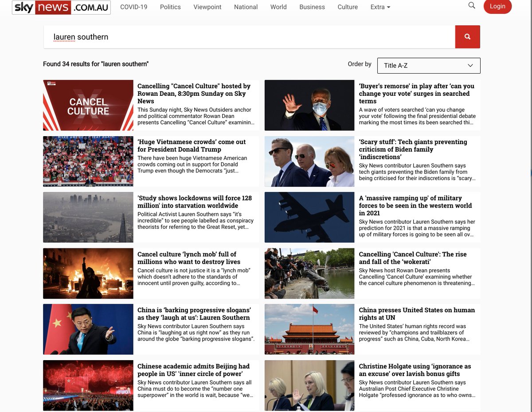This screenshot has height=412, width=532.
Task: Open the Viewpoint section
Action: click(x=207, y=7)
